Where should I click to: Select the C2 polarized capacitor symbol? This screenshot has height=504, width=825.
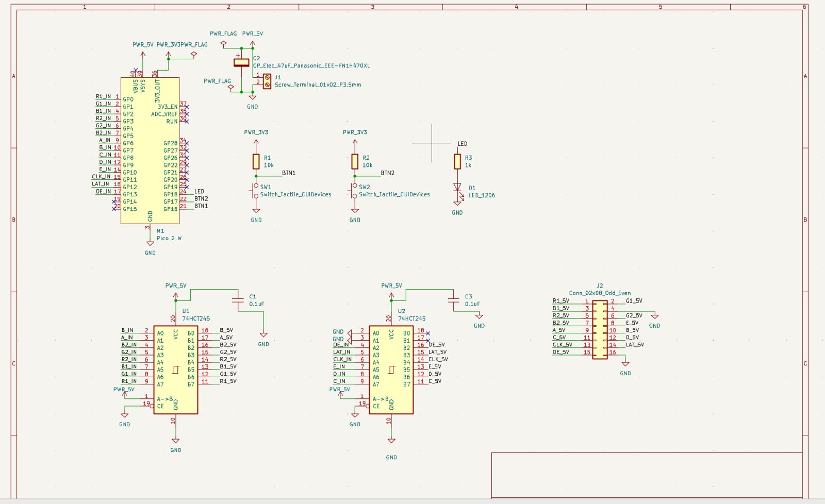(241, 62)
